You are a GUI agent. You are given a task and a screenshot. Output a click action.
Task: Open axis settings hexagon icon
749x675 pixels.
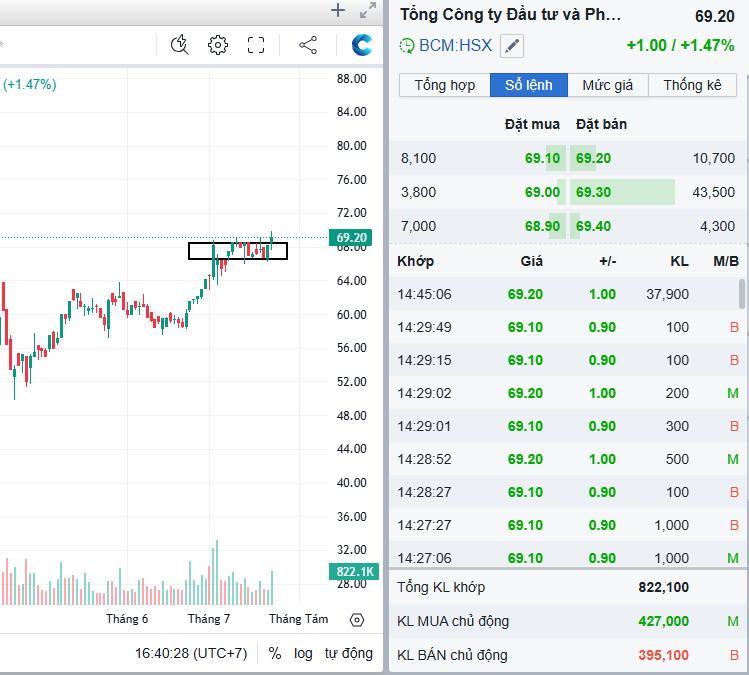coord(357,620)
